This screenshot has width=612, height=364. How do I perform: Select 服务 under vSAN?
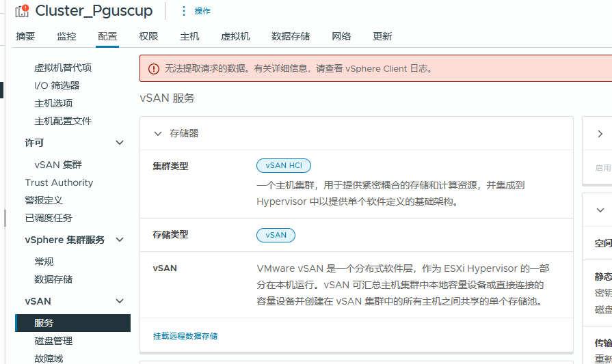pyautogui.click(x=73, y=323)
